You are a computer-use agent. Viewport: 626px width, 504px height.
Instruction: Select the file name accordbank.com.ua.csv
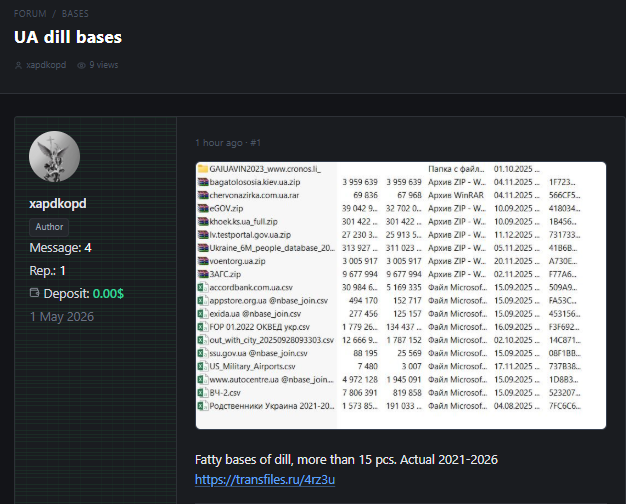[251, 288]
